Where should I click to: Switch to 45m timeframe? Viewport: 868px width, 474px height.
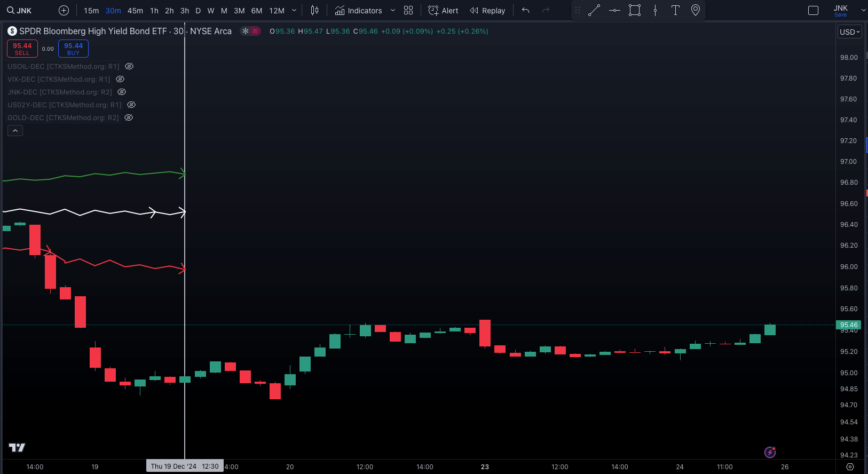pos(135,11)
